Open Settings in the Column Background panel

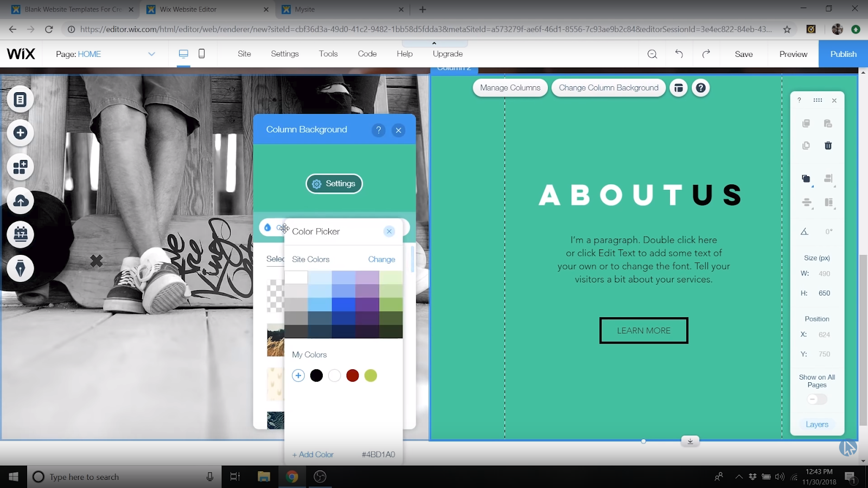pyautogui.click(x=334, y=184)
